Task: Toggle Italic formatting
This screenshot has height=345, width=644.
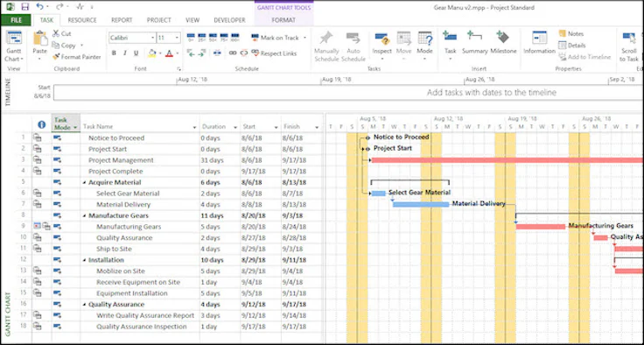Action: pyautogui.click(x=125, y=53)
